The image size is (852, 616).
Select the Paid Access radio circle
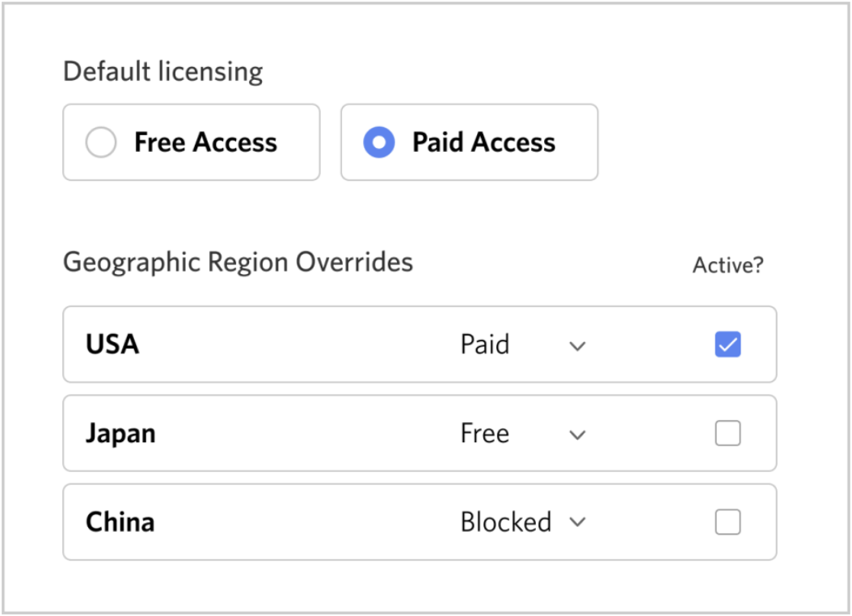(x=379, y=143)
